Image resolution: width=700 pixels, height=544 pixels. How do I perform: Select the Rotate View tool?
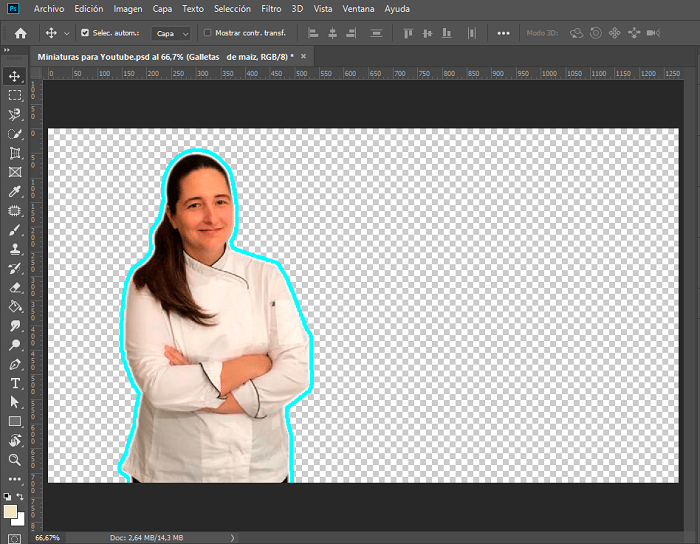pyautogui.click(x=15, y=441)
